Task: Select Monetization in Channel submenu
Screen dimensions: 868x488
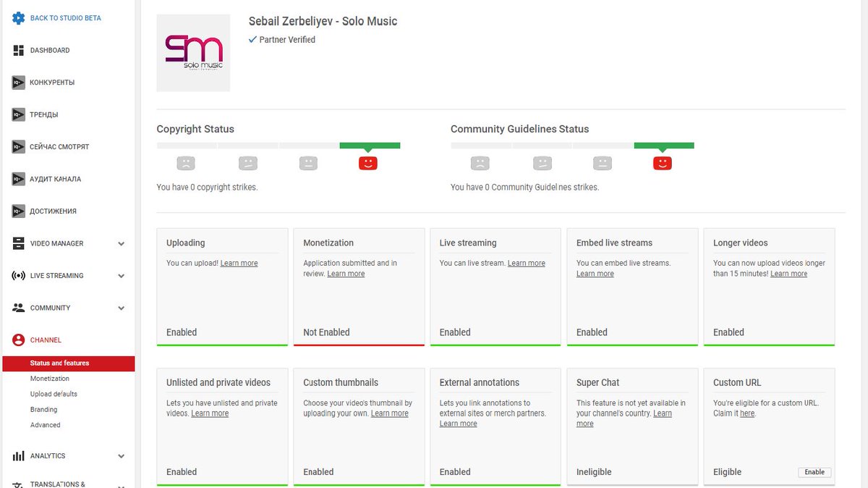Action: (x=50, y=379)
